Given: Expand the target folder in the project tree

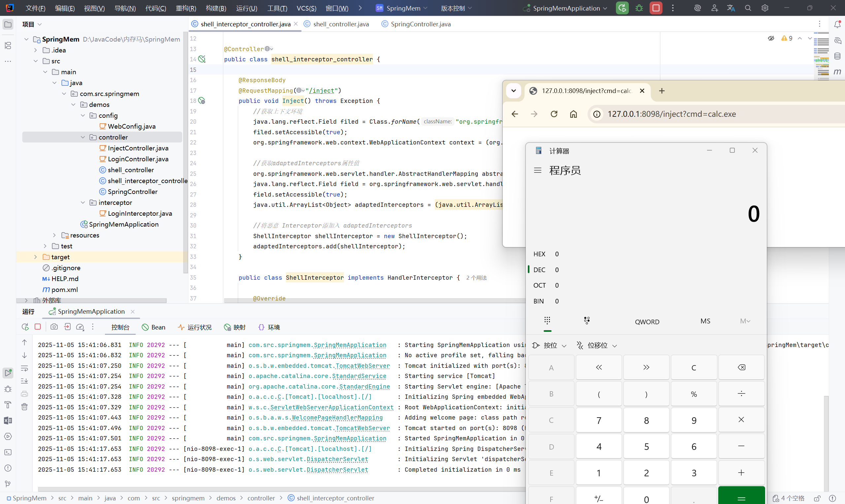Looking at the screenshot, I should 35,257.
